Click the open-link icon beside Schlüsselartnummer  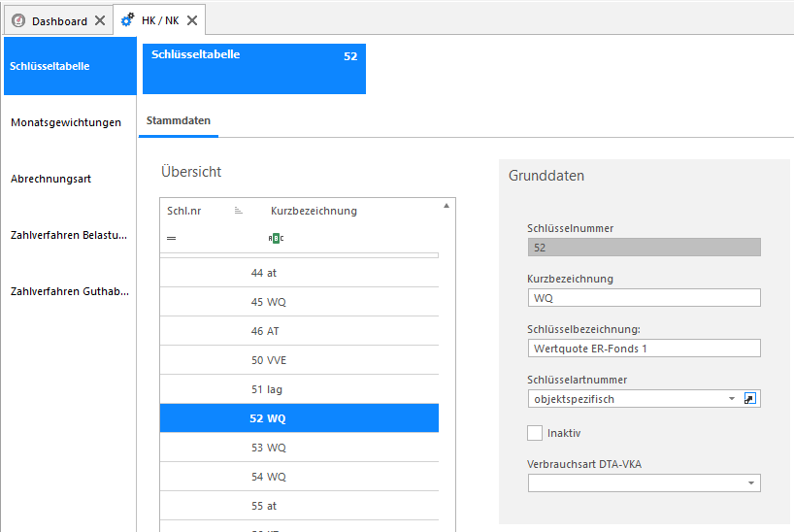(x=750, y=399)
